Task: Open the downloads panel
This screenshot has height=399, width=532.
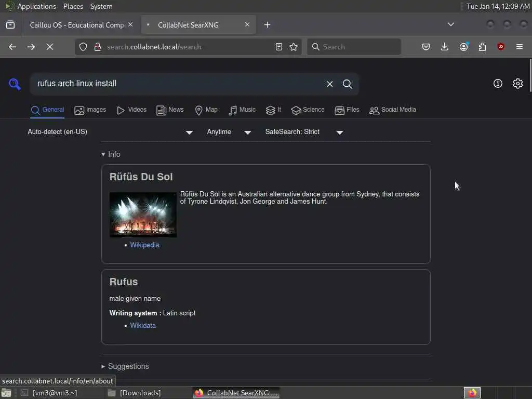Action: point(445,47)
